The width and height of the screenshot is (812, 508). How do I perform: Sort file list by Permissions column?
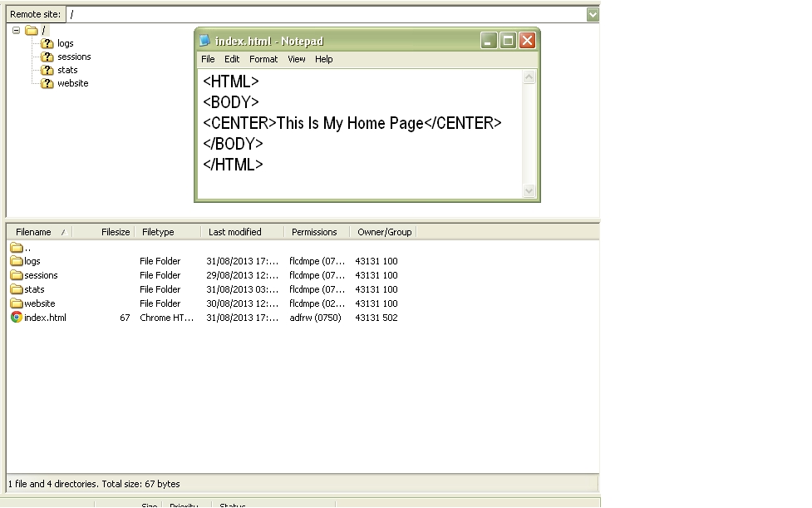pyautogui.click(x=317, y=232)
